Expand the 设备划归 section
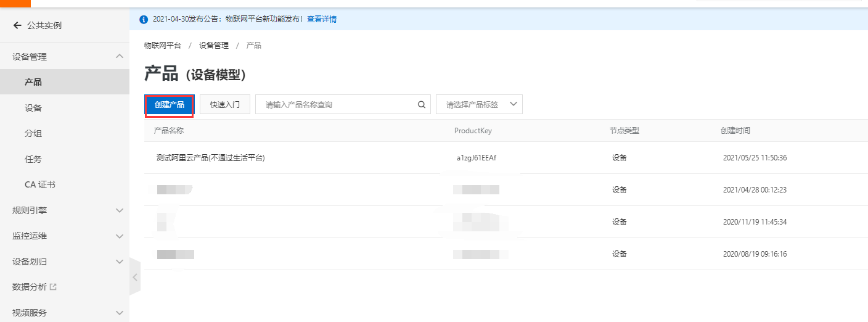The height and width of the screenshot is (322, 868). (120, 262)
